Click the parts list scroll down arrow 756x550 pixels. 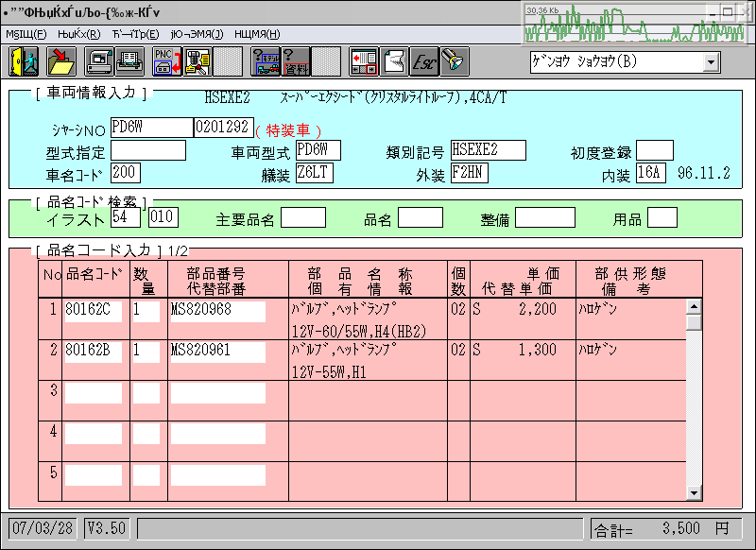(x=695, y=492)
